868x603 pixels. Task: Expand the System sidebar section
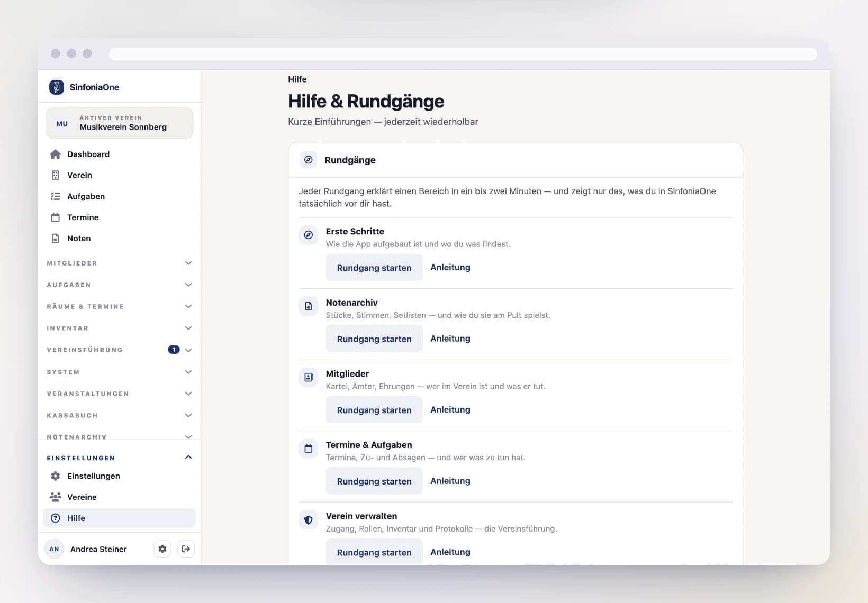pyautogui.click(x=120, y=372)
